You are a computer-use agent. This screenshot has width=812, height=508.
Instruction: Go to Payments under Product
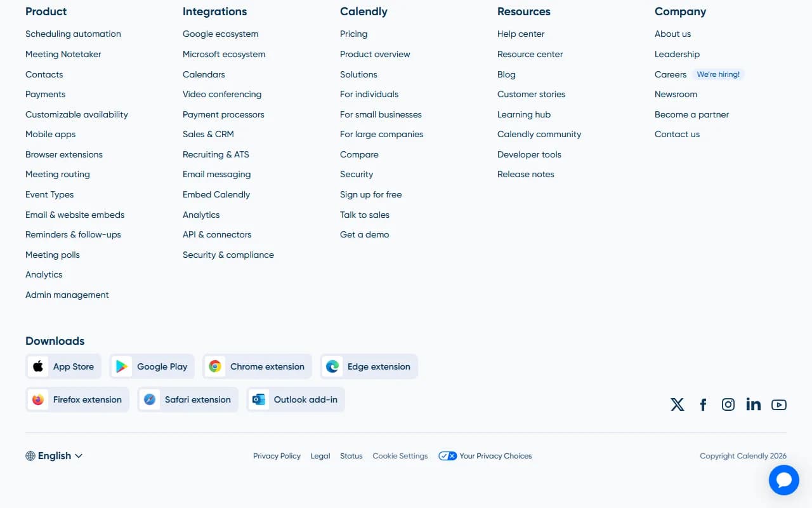tap(45, 94)
